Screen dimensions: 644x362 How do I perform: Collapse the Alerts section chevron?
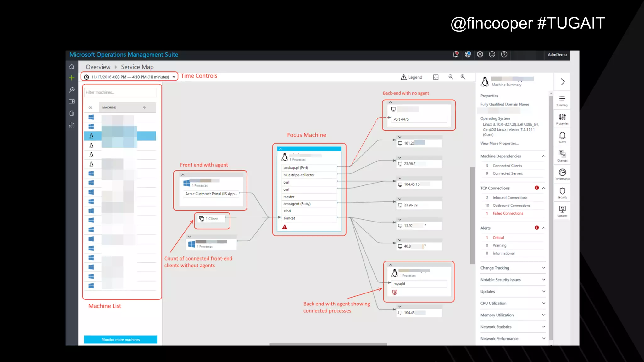(x=543, y=228)
